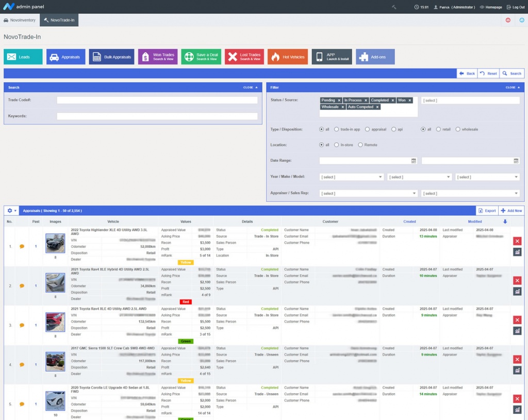This screenshot has height=420, width=528.
Task: Open the 2021 Rav4 XLE red car thumbnail
Action: point(55,322)
